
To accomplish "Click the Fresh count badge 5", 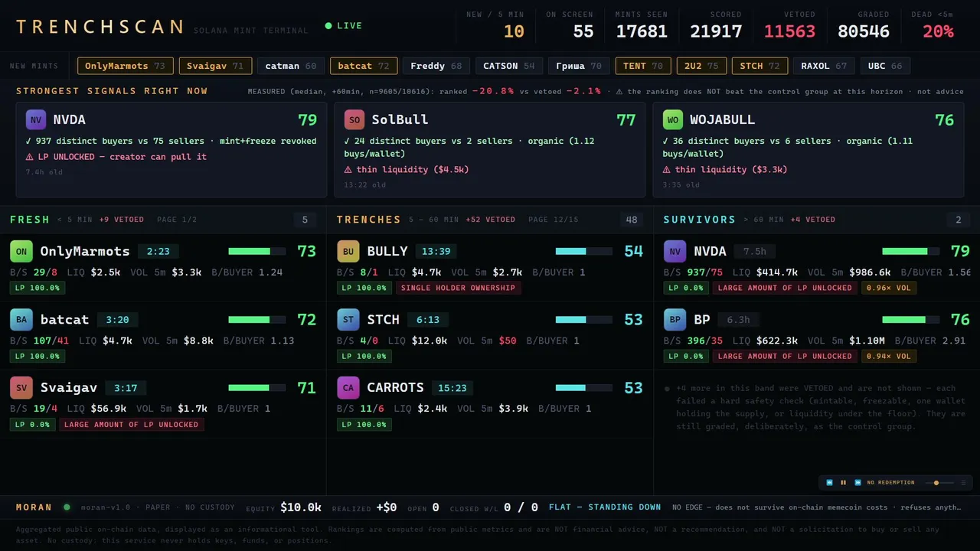I will point(305,220).
